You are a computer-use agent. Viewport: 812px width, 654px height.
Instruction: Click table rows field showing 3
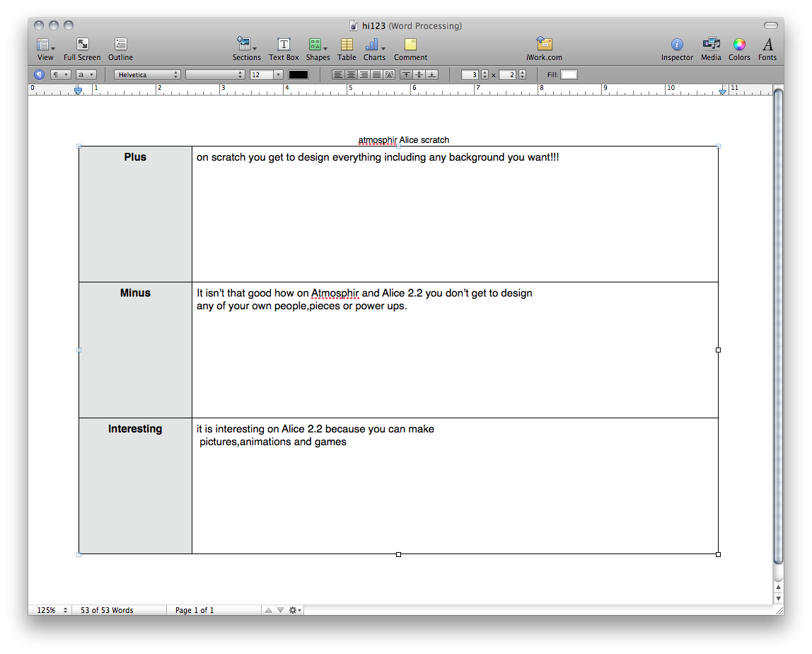pos(470,74)
